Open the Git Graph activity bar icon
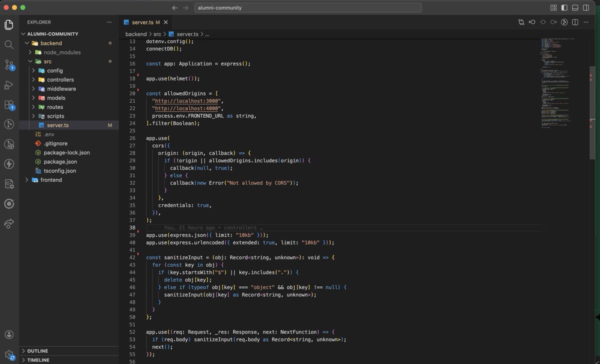Screen dimensions: 600x364 click(9, 124)
